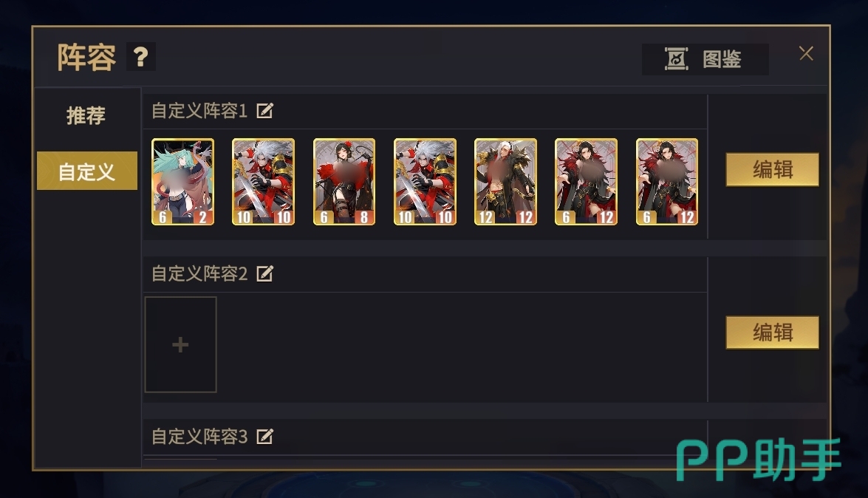Image resolution: width=868 pixels, height=498 pixels.
Task: Select the first silver-haired swordsman card
Action: pos(264,182)
